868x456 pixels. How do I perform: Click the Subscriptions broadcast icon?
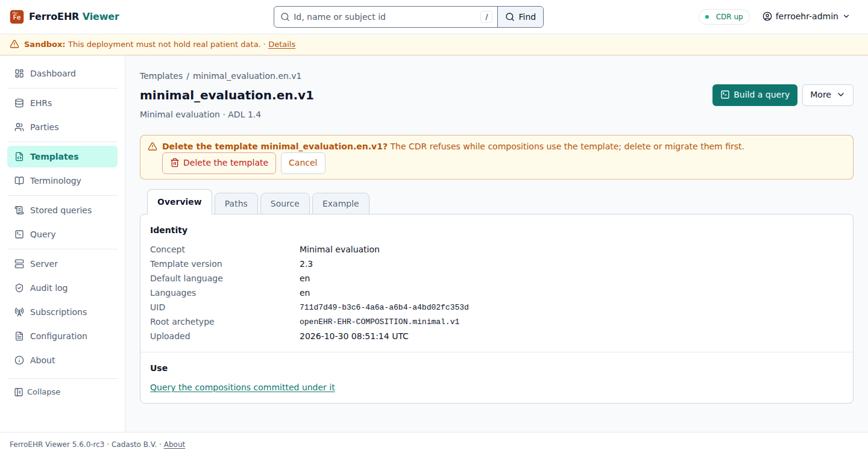(x=19, y=312)
